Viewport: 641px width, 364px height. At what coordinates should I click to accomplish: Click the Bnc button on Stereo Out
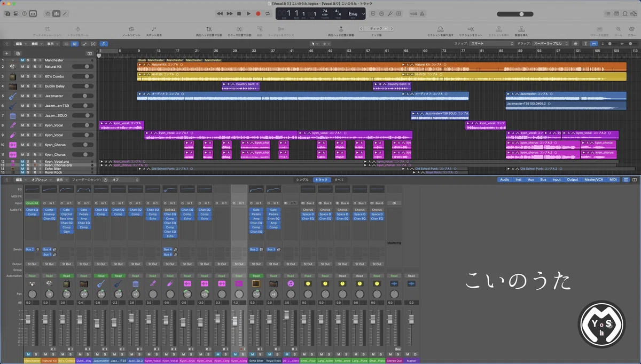(398, 349)
